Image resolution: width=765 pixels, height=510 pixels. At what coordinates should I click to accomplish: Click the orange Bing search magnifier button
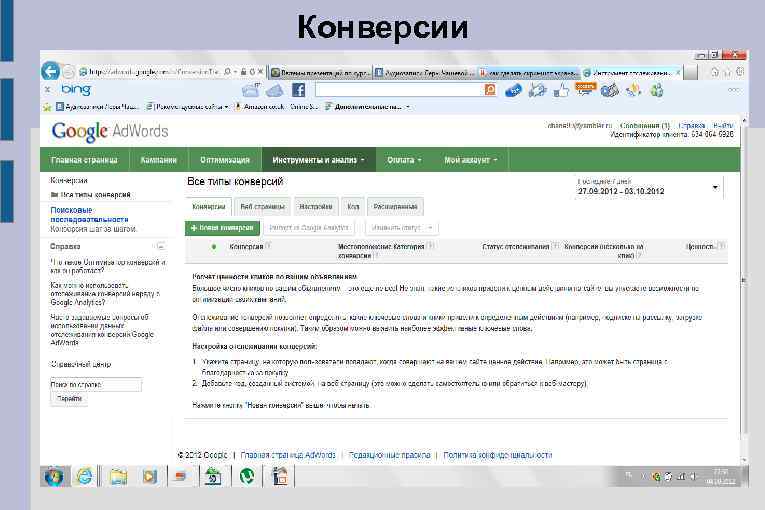click(x=490, y=89)
